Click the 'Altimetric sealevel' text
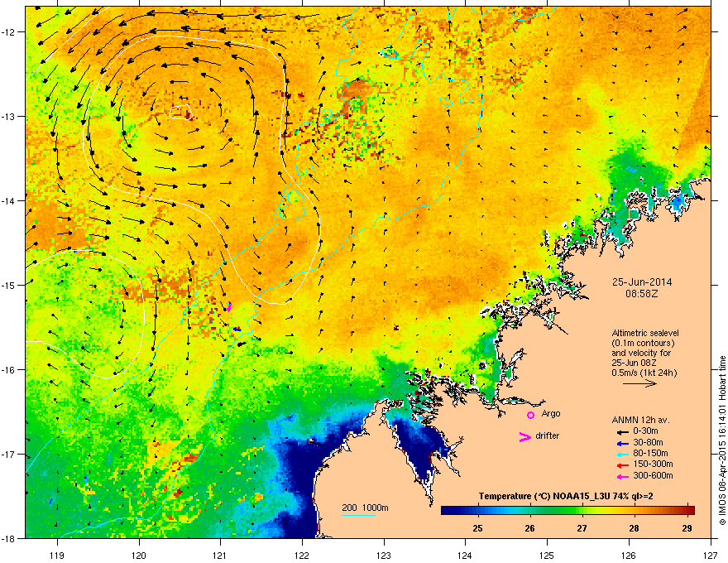This screenshot has height=563, width=728. (645, 333)
